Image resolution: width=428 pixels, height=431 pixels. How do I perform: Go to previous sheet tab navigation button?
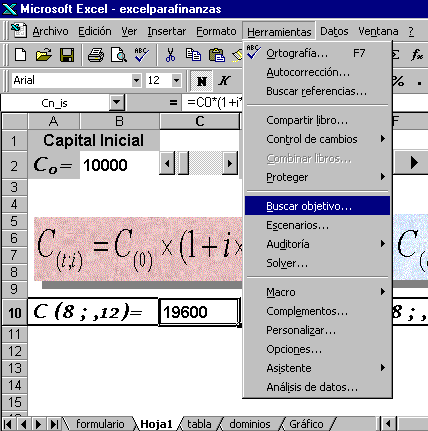[x=23, y=424]
